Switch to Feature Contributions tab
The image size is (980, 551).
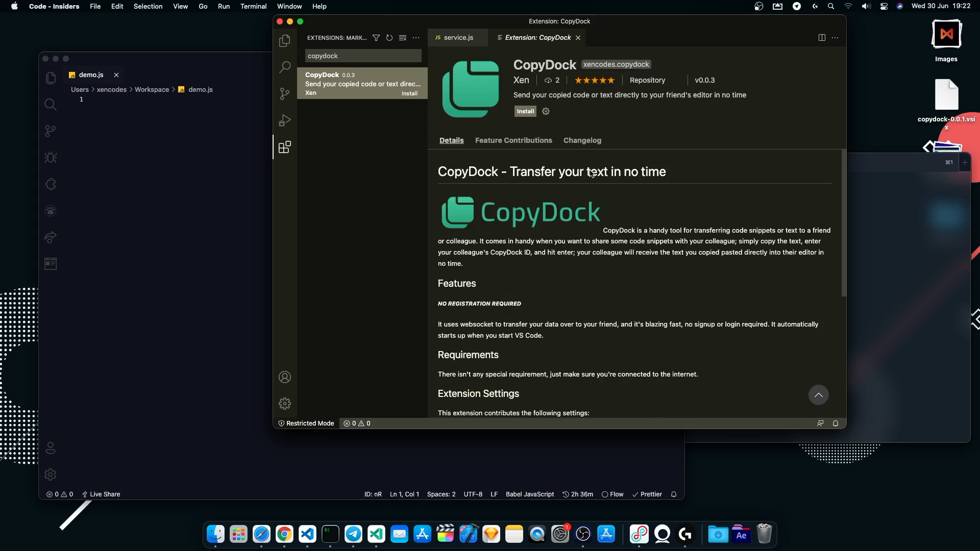(x=513, y=140)
